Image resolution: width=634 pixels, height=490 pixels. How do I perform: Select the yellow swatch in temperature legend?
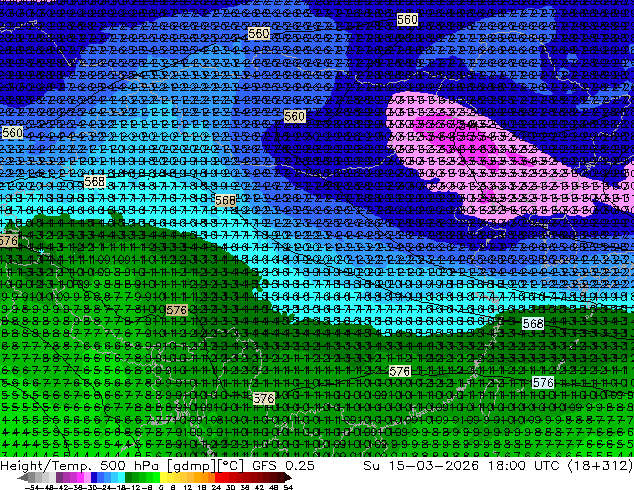163,477
